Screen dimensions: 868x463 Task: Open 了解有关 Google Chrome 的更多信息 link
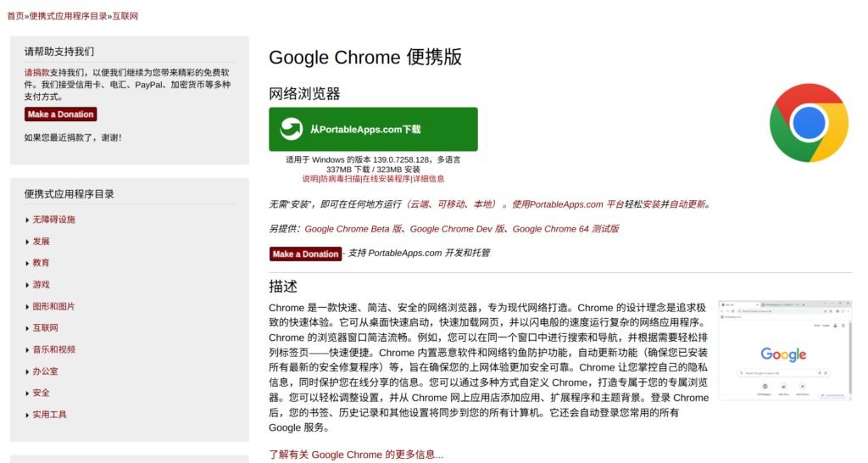[356, 455]
